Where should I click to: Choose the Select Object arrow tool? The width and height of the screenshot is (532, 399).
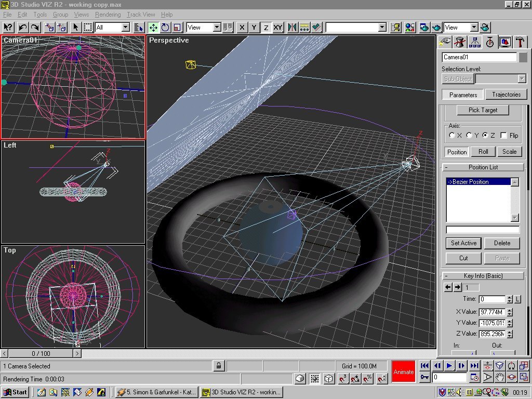(x=75, y=27)
